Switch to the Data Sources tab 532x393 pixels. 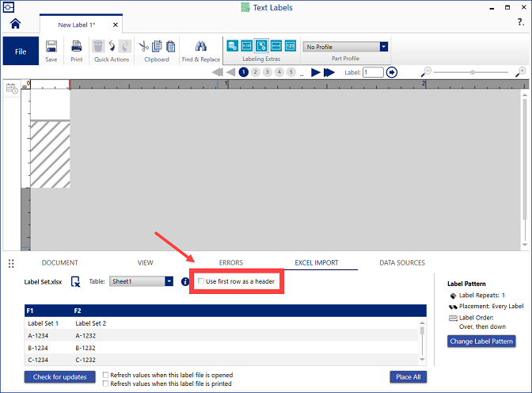pyautogui.click(x=401, y=262)
